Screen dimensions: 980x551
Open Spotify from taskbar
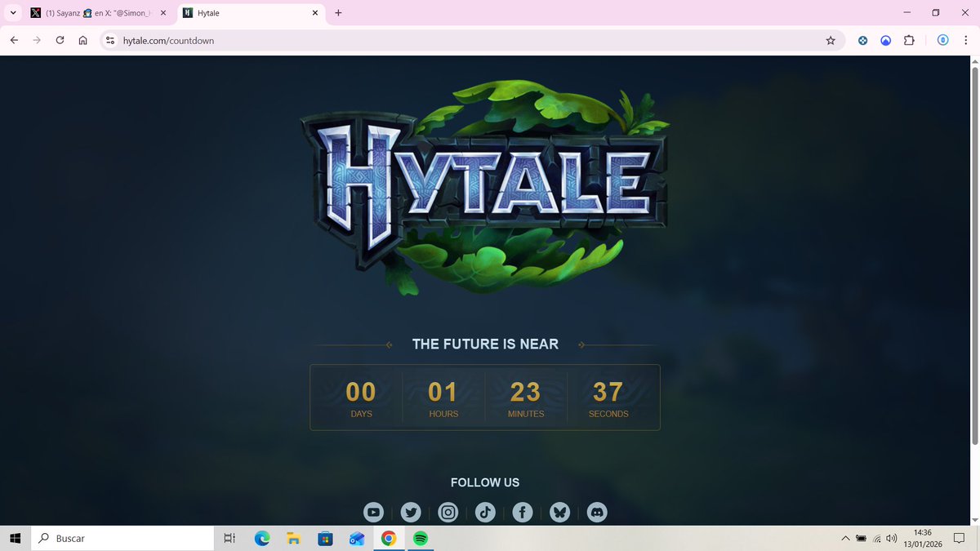[x=421, y=538]
